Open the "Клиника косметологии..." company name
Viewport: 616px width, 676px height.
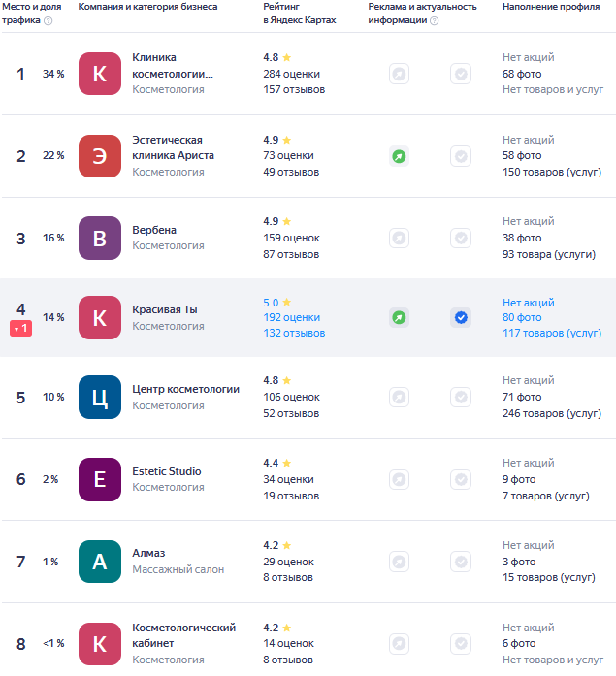click(x=173, y=66)
